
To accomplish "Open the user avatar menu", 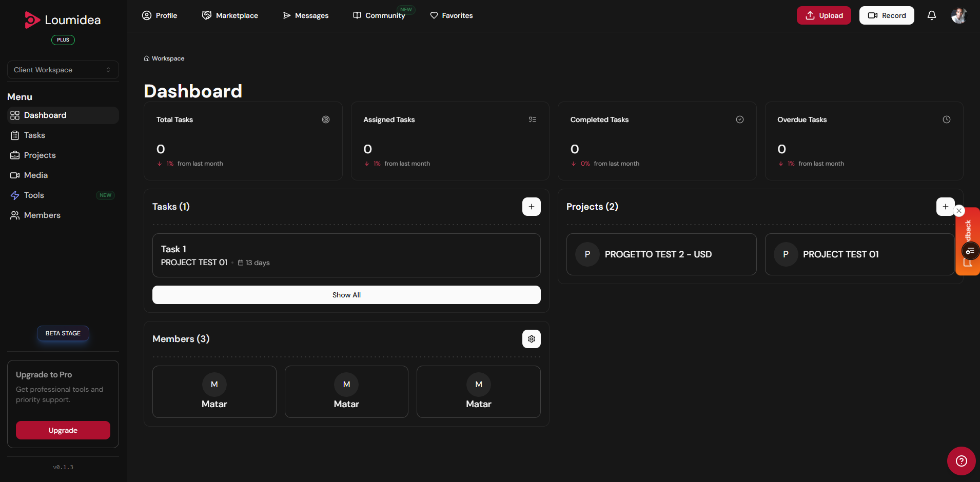I will coord(959,15).
